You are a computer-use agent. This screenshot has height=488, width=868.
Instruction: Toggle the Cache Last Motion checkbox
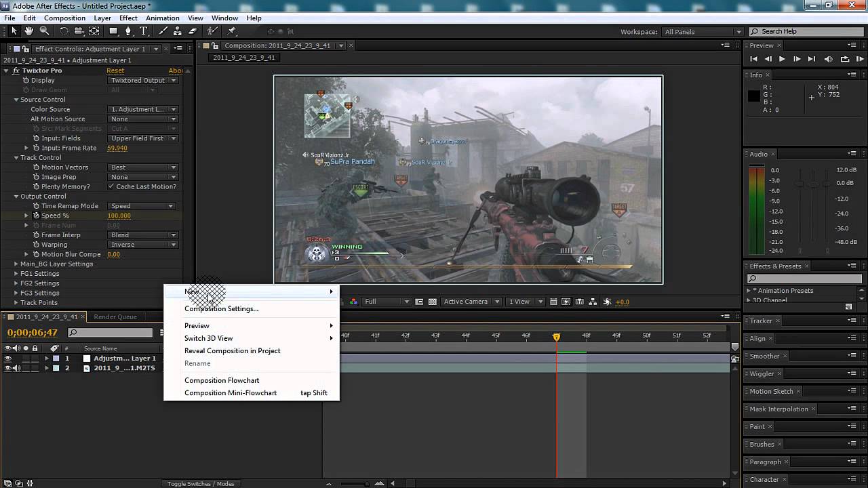pos(111,186)
